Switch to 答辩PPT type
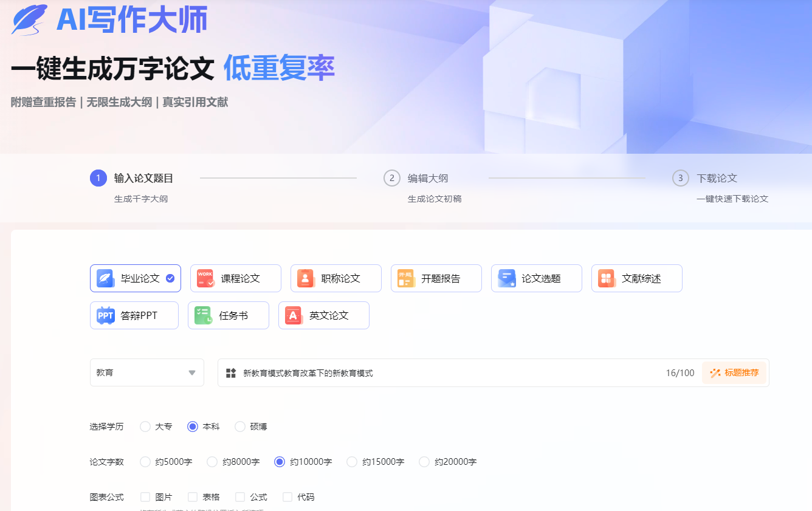Viewport: 812px width, 511px height. [x=134, y=315]
